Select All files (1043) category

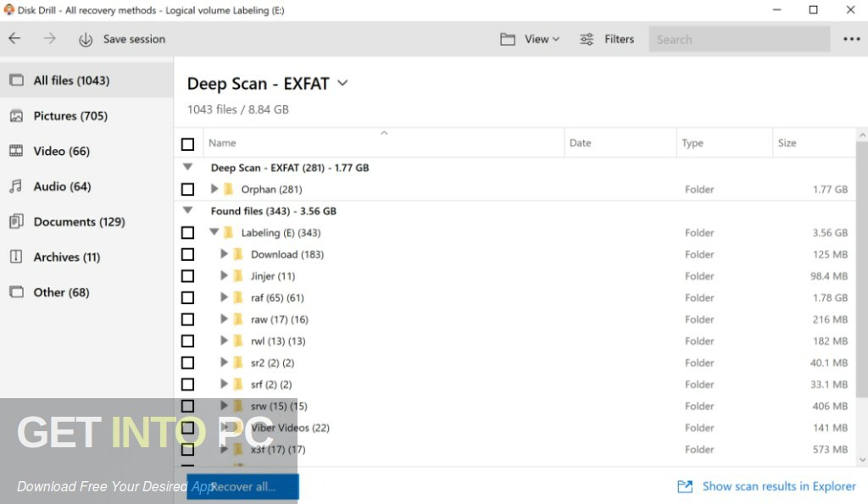coord(86,80)
